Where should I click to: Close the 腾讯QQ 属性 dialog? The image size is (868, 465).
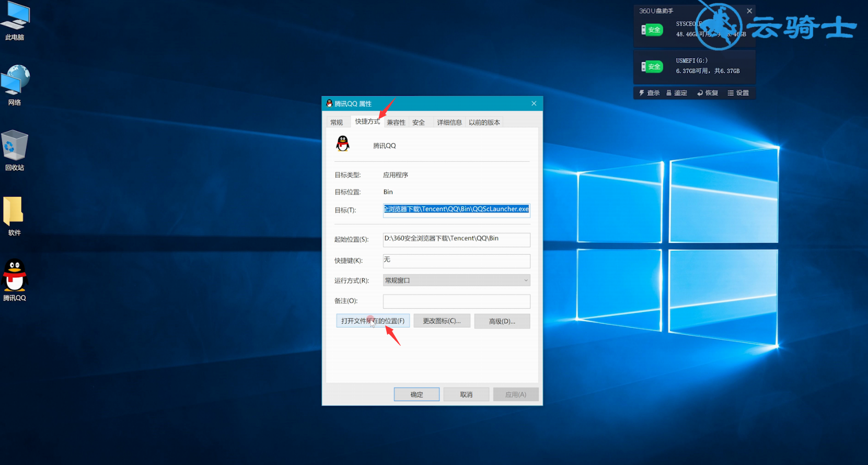534,104
